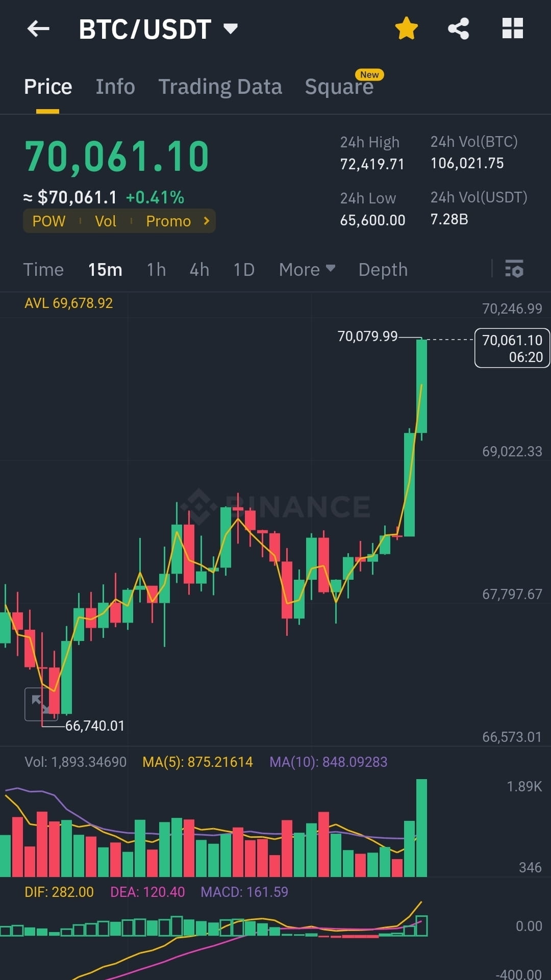Screen dimensions: 551x980
Task: Tap the MA(5) moving average label
Action: [198, 762]
